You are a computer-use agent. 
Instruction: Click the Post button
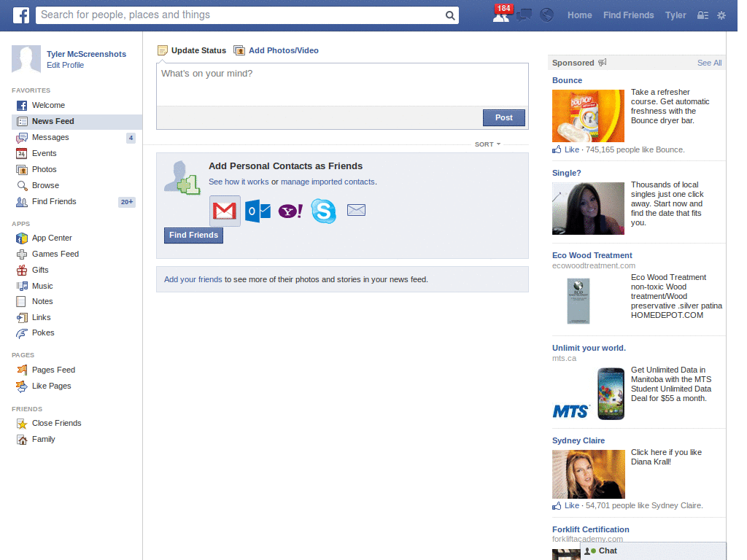(503, 117)
